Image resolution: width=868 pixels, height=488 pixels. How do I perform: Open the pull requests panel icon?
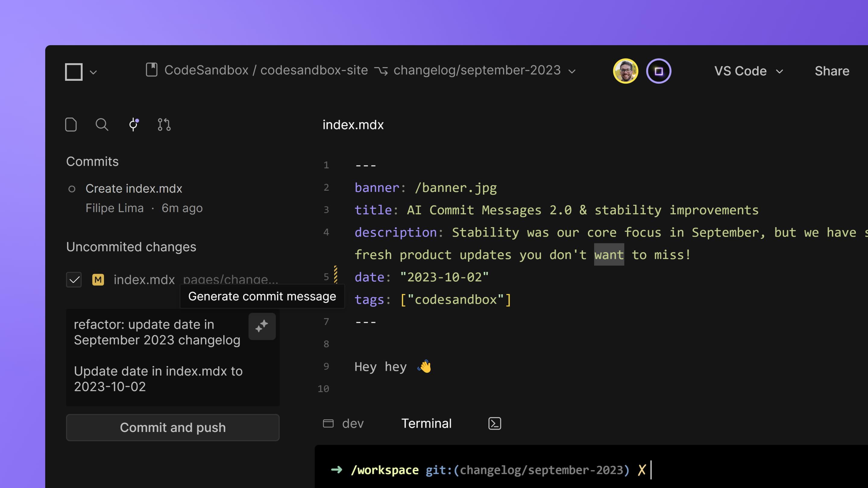164,125
